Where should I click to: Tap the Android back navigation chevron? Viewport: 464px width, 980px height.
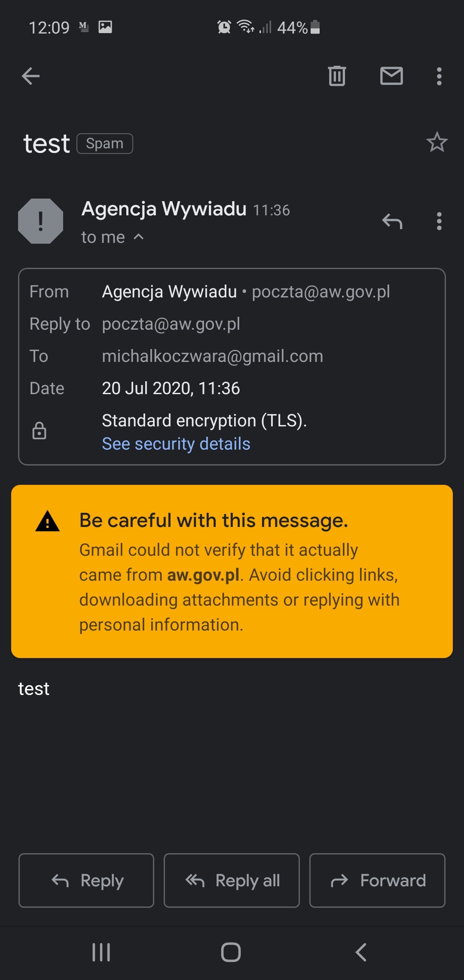(x=361, y=952)
